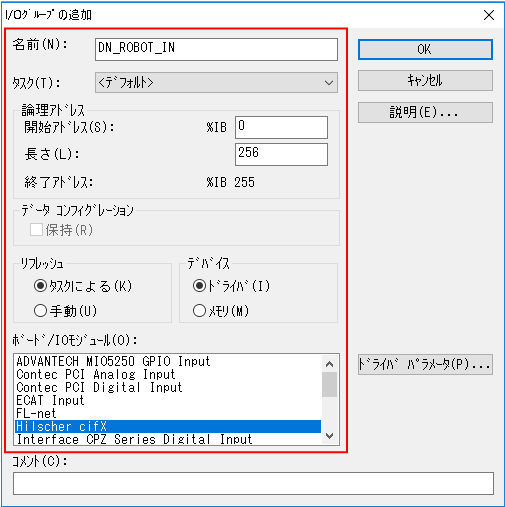Image resolution: width=505 pixels, height=507 pixels.
Task: Open ドライバ パラメータ(P)... settings
Action: [425, 364]
